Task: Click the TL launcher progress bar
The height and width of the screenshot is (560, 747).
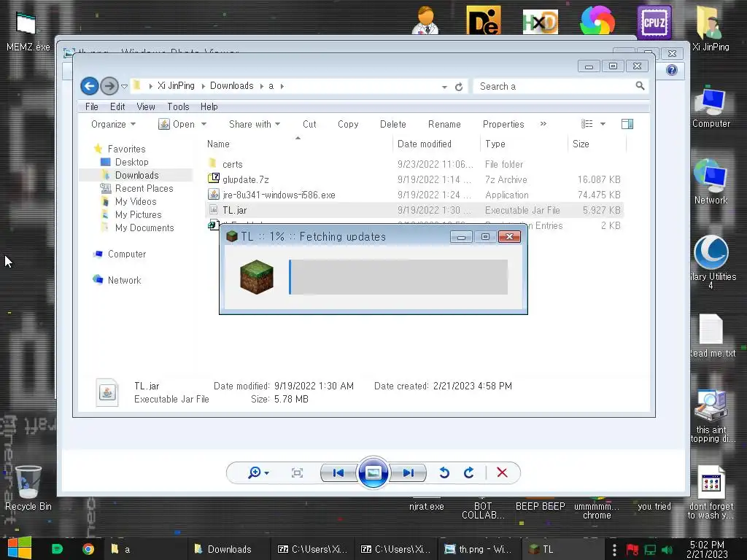Action: 398,277
